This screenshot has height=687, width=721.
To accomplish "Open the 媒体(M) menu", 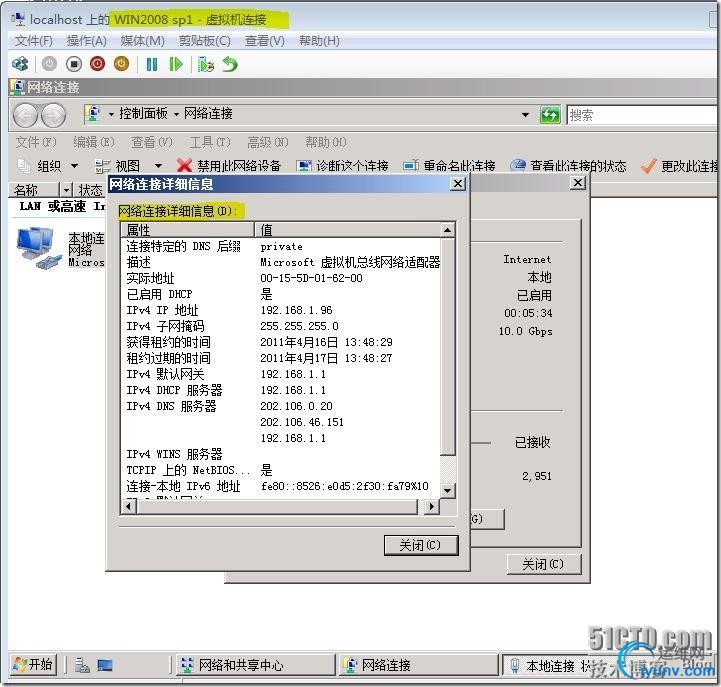I will [143, 41].
